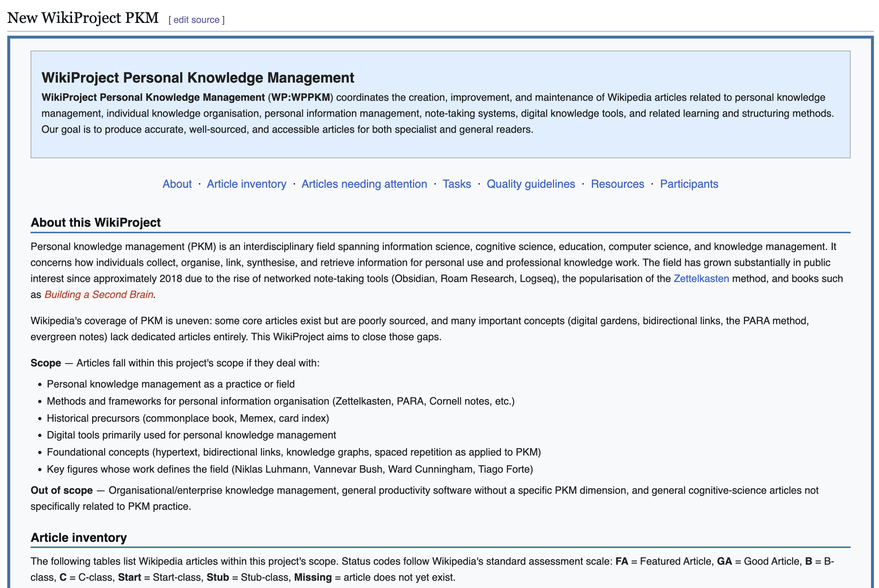Select the New WikiProject PKM heading

83,17
